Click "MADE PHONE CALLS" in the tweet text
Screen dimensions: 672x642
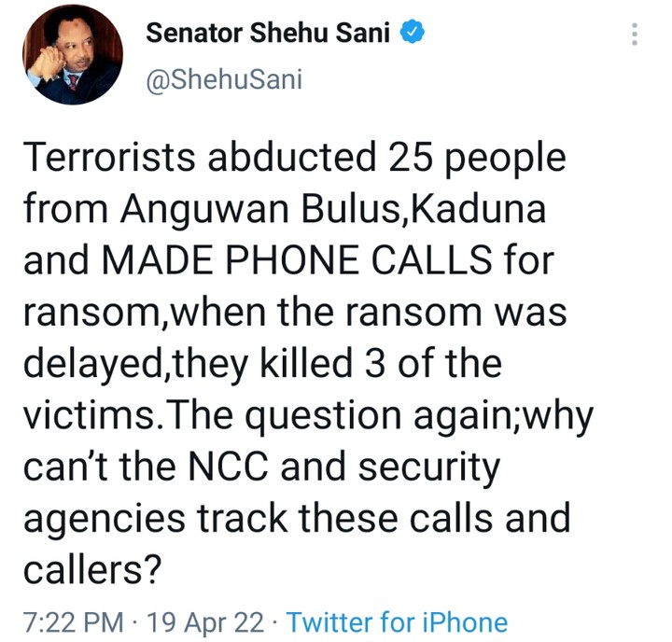pyautogui.click(x=297, y=260)
